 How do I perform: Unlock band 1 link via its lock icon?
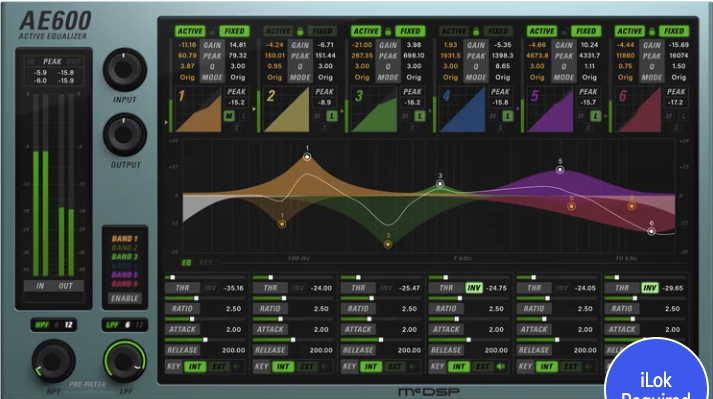point(212,31)
